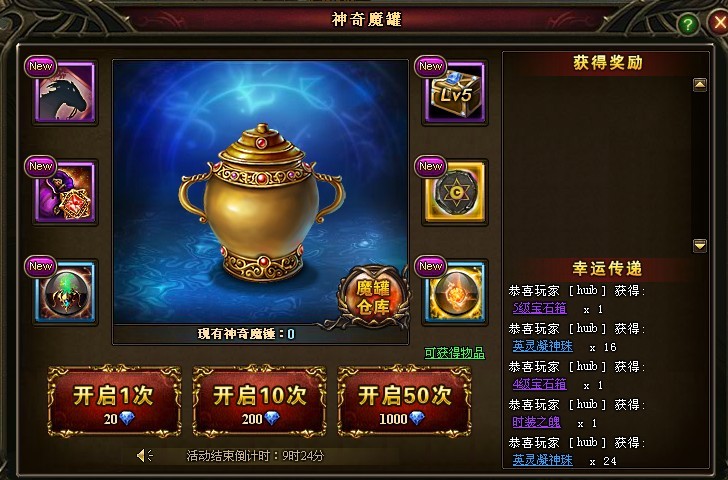Click the 5级宝石箱 item link
The image size is (728, 480).
(540, 308)
